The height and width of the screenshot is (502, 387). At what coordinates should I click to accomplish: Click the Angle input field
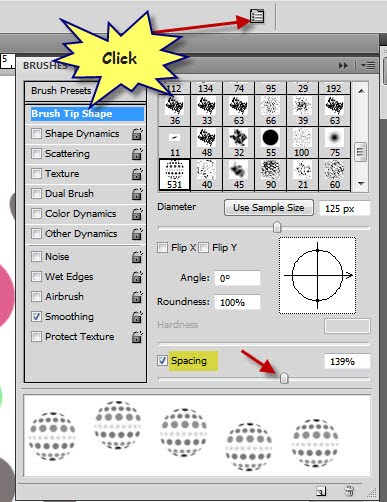coord(237,278)
